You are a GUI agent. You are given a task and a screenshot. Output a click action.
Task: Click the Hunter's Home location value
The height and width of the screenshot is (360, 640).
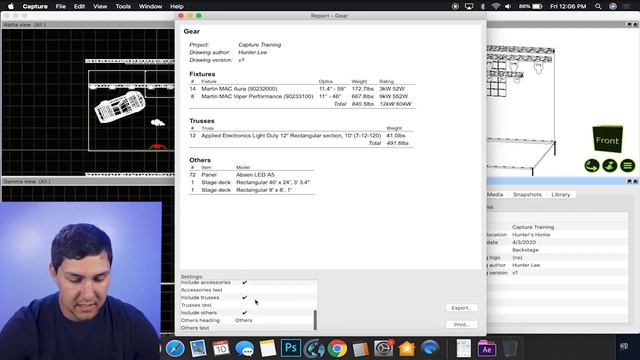[x=531, y=235]
